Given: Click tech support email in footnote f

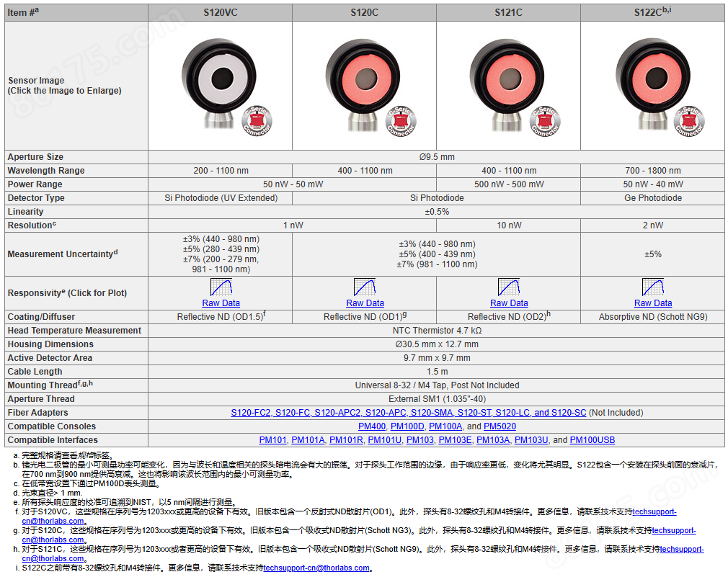Looking at the screenshot, I should click(654, 512).
